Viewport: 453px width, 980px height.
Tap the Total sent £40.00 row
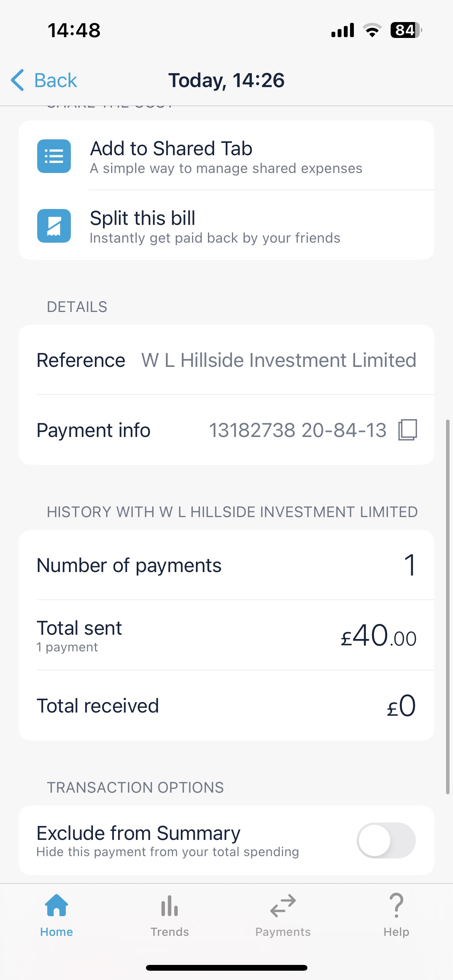[226, 635]
